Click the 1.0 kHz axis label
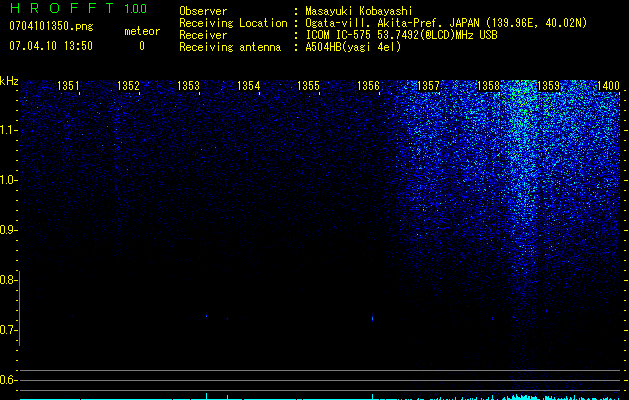Screen dimensions: 629x400 tap(8, 180)
